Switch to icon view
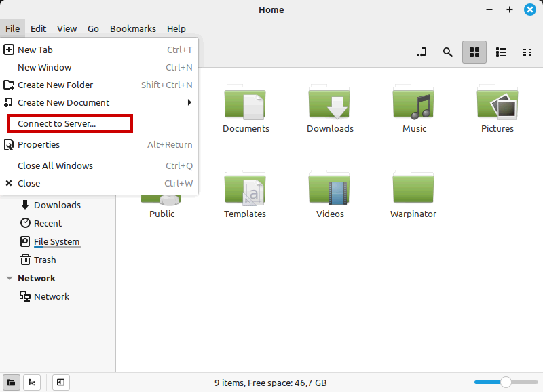 [474, 52]
